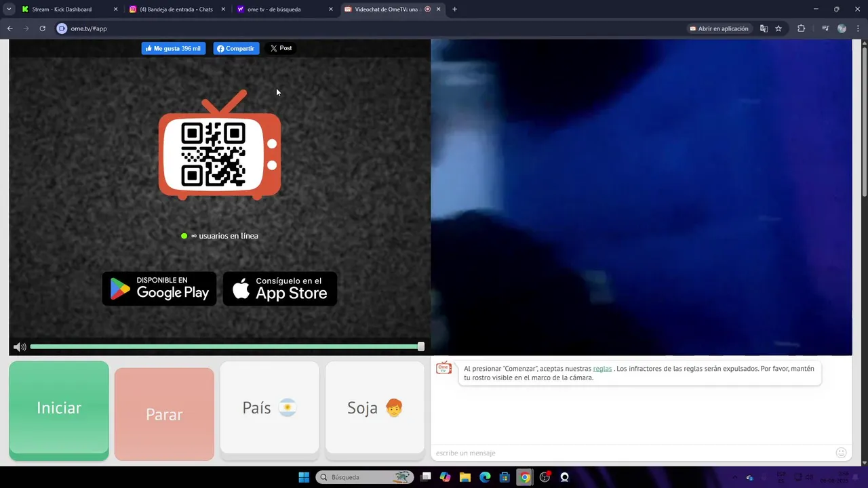Open a new browser tab
Screen dimensions: 868x488
click(x=454, y=9)
